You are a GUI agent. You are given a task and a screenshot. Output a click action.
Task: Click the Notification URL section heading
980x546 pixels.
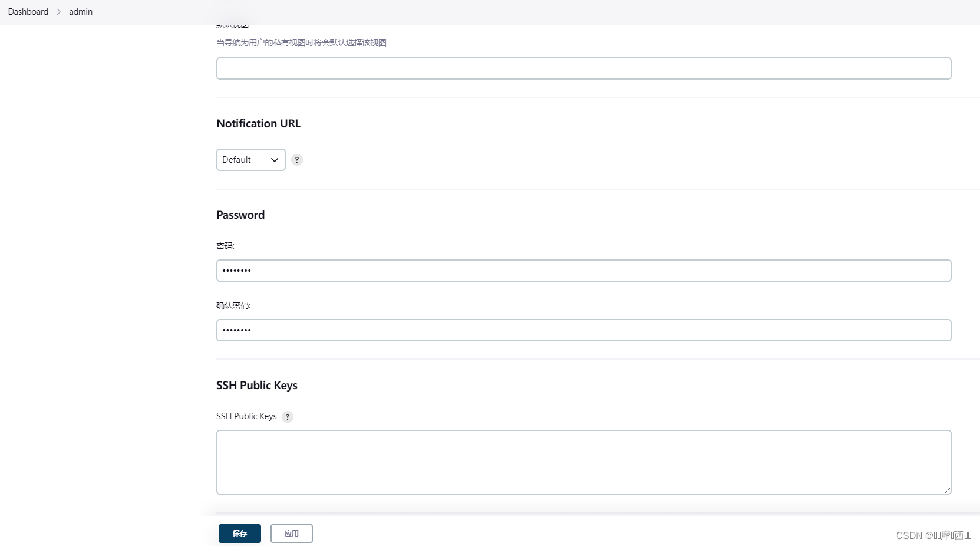coord(258,123)
